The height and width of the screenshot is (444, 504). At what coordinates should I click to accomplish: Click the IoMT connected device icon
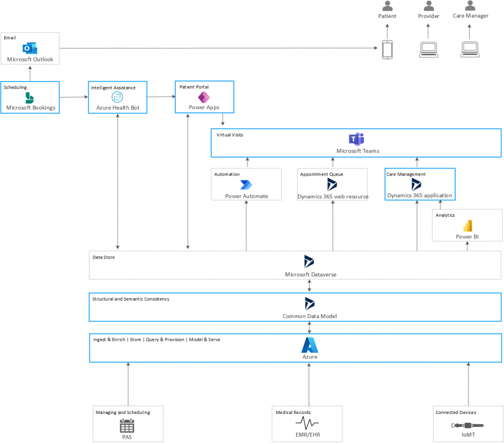pos(468,425)
